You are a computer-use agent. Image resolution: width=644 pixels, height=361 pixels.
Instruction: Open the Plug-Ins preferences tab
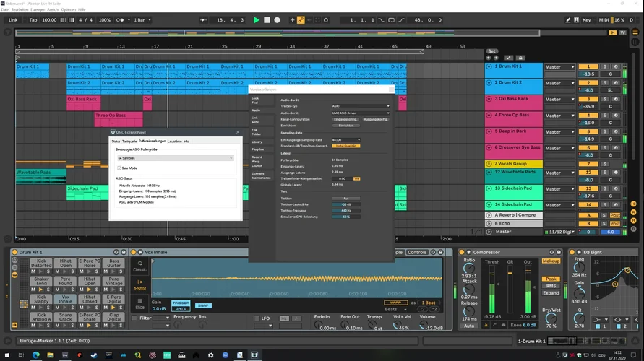click(x=257, y=149)
